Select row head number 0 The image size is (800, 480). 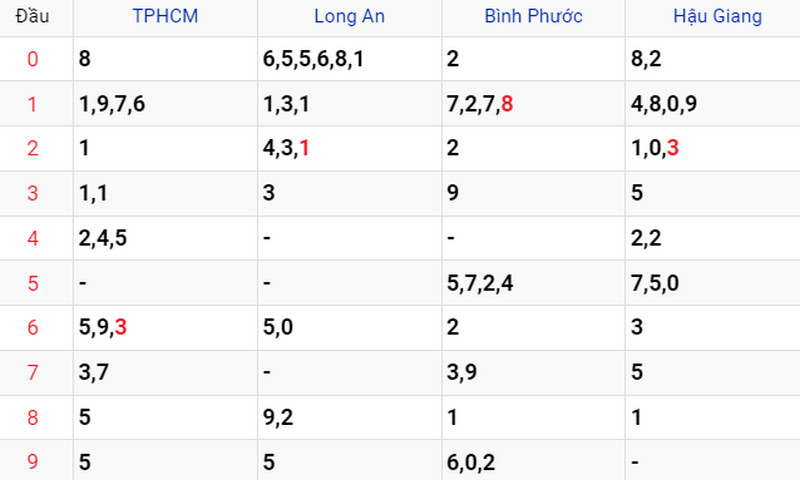click(33, 59)
